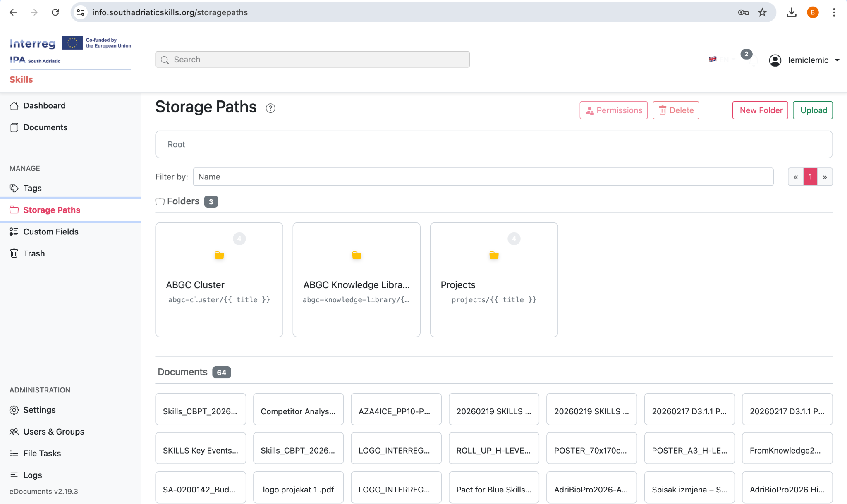847x504 pixels.
Task: Open the Dashboard page
Action: [x=45, y=105]
